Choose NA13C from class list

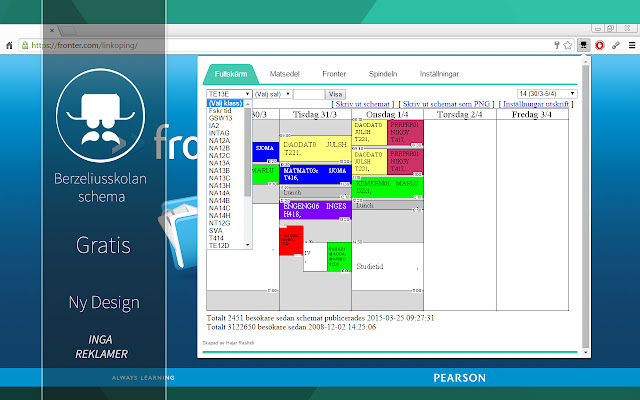[225, 178]
